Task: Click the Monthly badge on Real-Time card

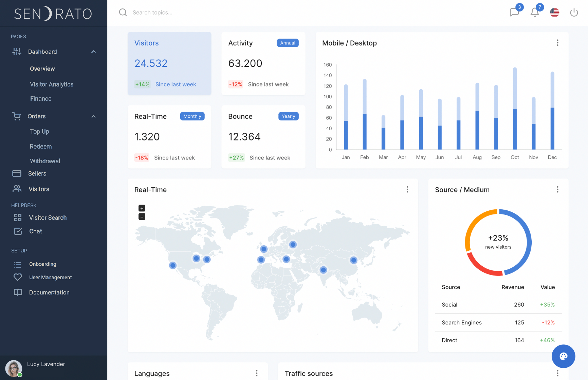Action: (192, 116)
